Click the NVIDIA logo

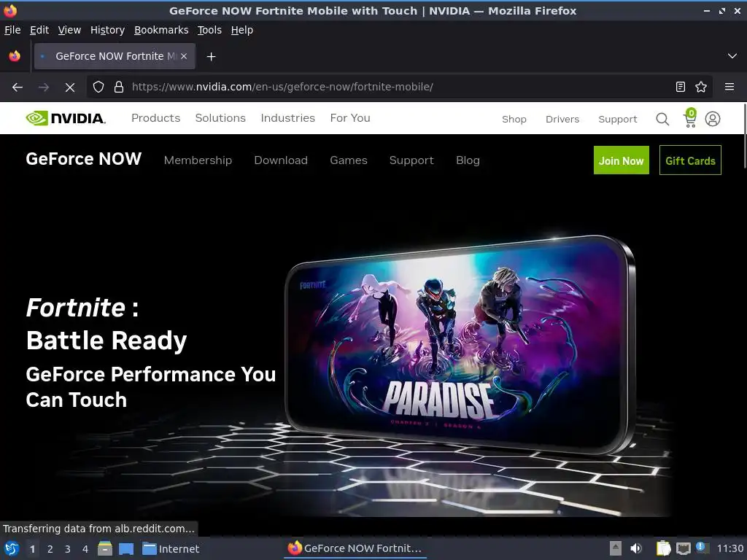click(66, 118)
